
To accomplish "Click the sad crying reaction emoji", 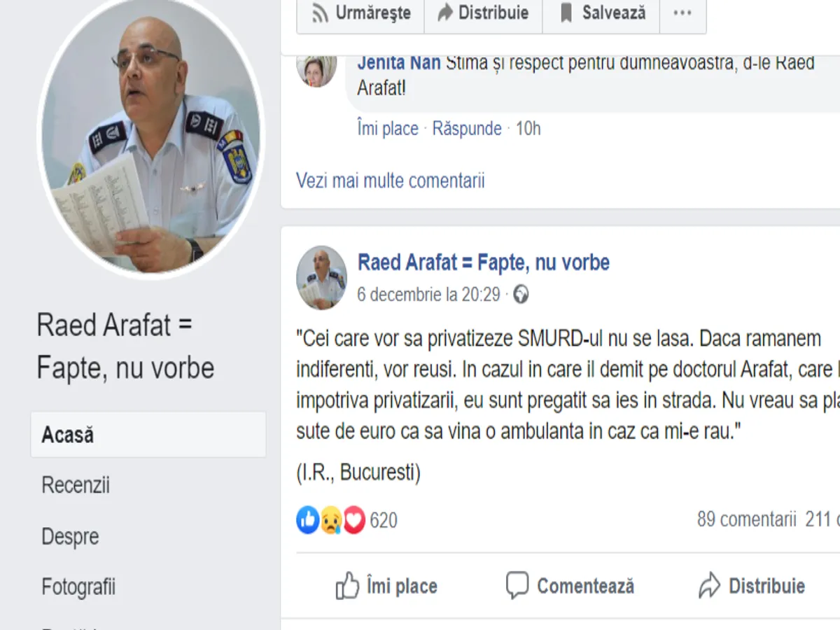I will point(331,520).
